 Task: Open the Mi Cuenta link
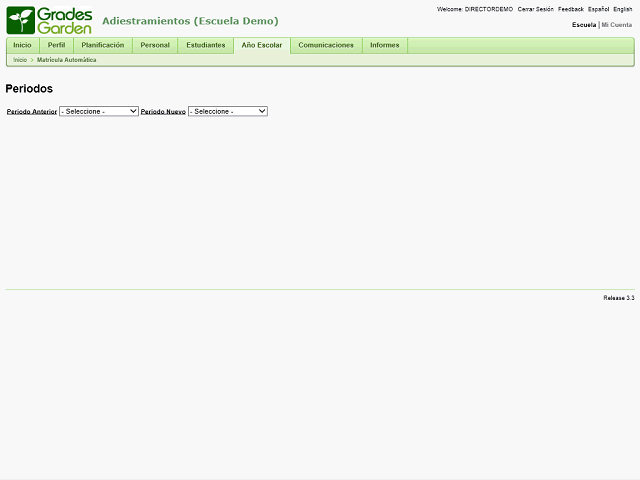616,25
